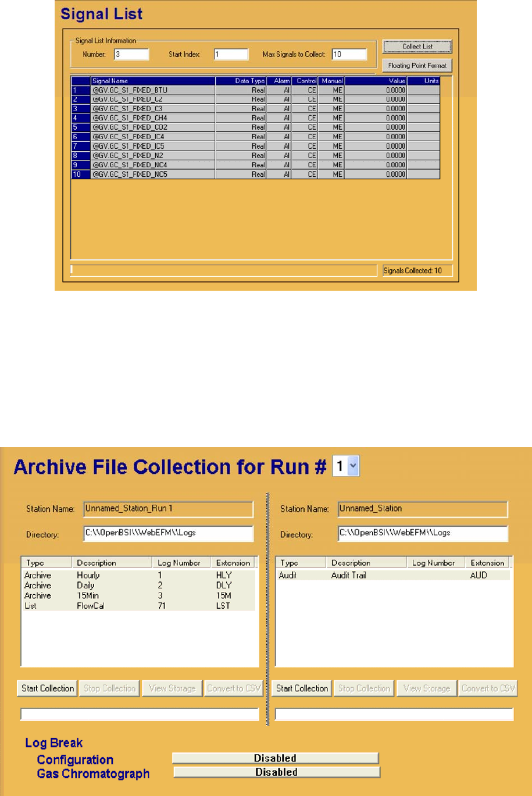Viewport: 532px width, 796px height.
Task: Select signal @GV.GC_S1_FIXED_C3
Action: tap(255, 109)
